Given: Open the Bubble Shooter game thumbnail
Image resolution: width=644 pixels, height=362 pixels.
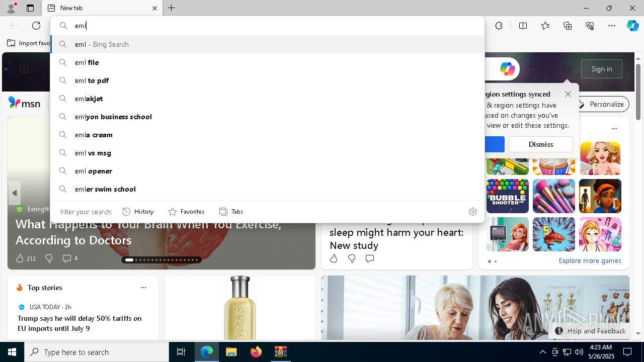Looking at the screenshot, I should click(508, 196).
